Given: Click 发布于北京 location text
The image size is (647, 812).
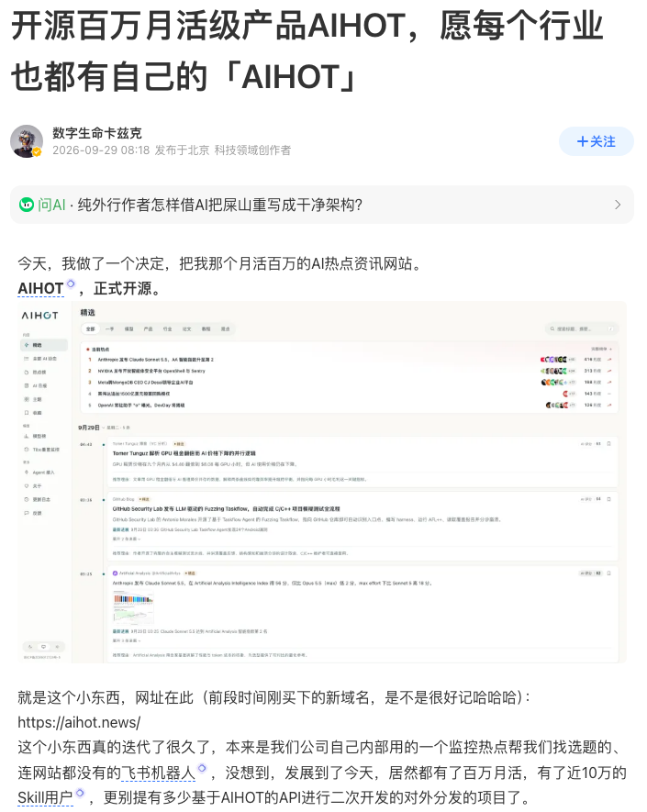Looking at the screenshot, I should (x=183, y=150).
